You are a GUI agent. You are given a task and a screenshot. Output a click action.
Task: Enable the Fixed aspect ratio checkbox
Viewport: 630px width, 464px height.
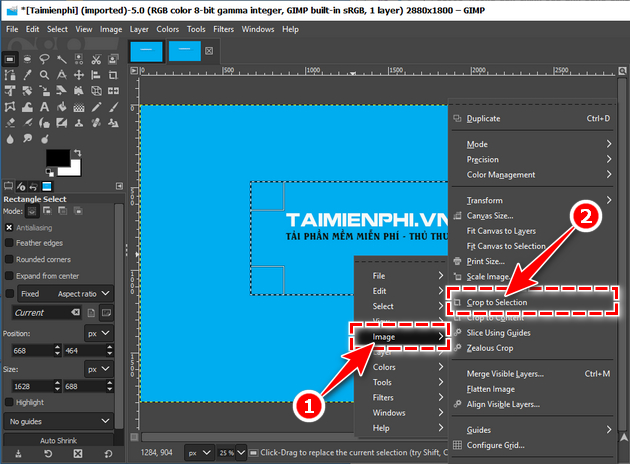click(x=10, y=294)
